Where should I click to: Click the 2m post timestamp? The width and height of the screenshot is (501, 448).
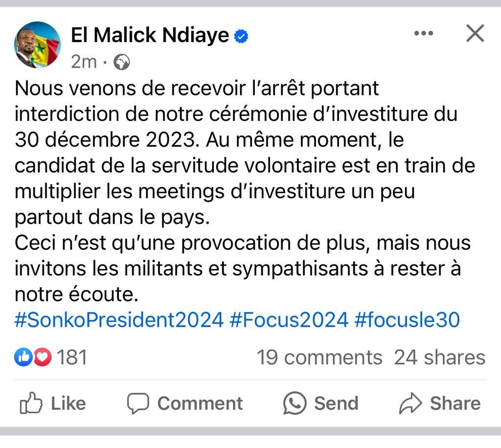click(84, 62)
